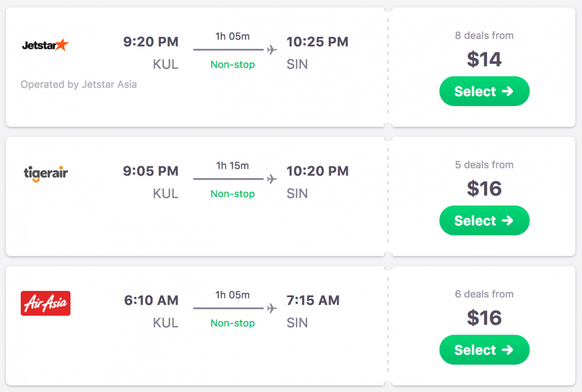This screenshot has width=582, height=392.
Task: Select the $14 Jetstar flight
Action: 484,92
